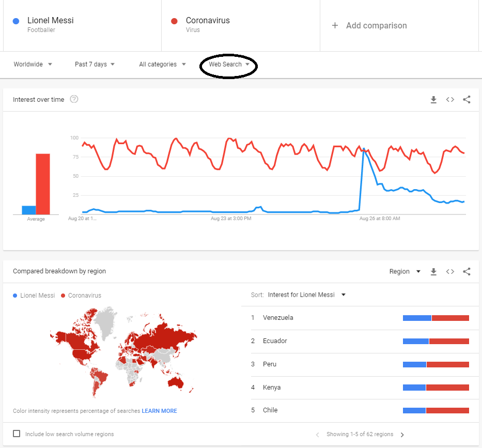482x448 pixels.
Task: Enable Include low search volume regions
Action: point(17,434)
